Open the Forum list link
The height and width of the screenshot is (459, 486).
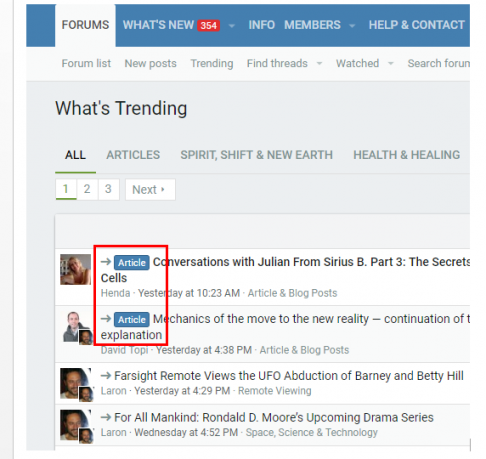coord(86,63)
